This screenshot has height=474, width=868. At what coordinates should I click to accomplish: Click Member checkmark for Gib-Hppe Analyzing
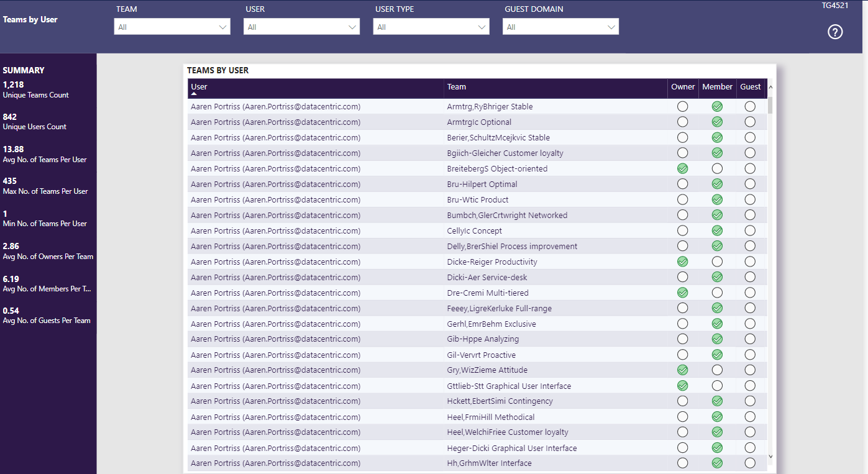717,339
